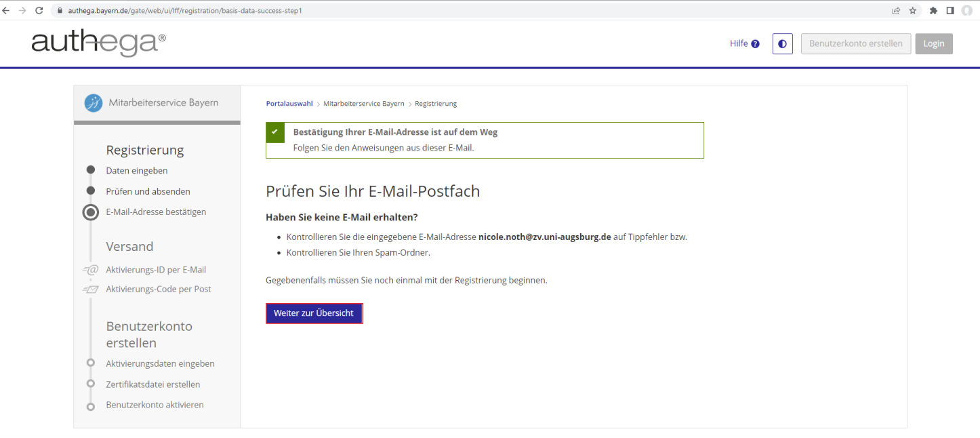Click Weiter zur Übersicht button
980x438 pixels.
[x=314, y=313]
